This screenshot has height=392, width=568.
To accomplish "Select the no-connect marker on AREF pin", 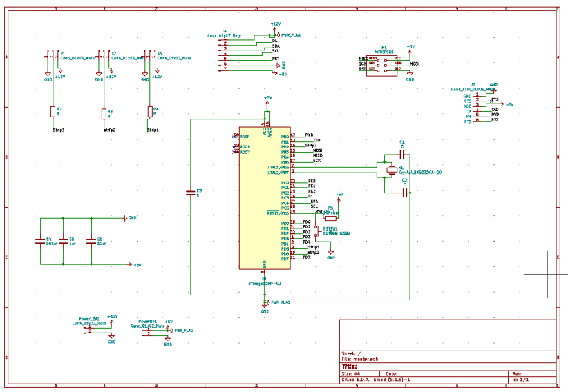I will 234,137.
